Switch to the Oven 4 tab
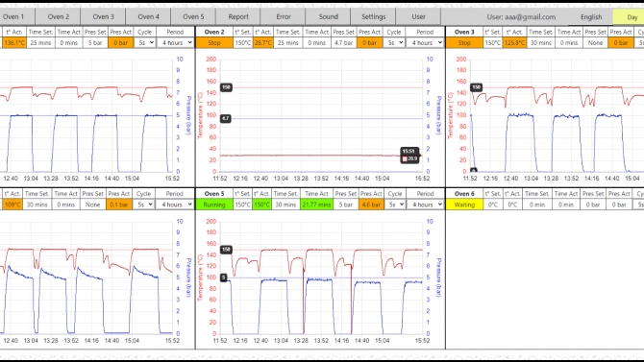Viewport: 644px width, 362px height. point(148,17)
